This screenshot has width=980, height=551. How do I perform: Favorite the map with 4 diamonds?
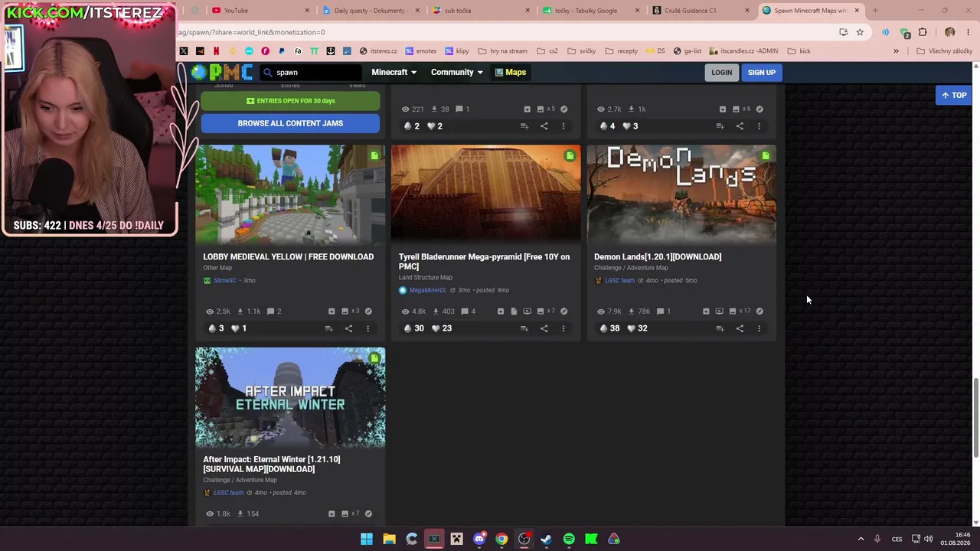[x=626, y=126]
